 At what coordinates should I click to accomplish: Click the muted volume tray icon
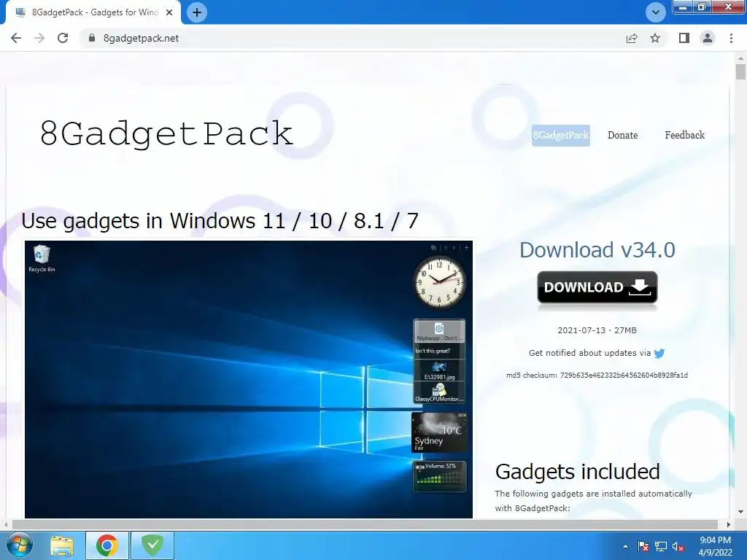point(678,547)
